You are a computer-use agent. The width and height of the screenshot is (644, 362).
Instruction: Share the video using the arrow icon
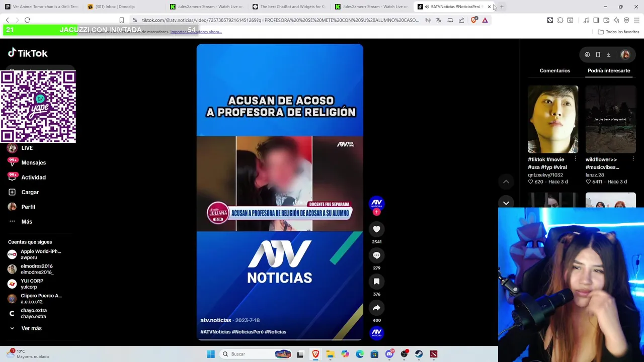coord(376,307)
